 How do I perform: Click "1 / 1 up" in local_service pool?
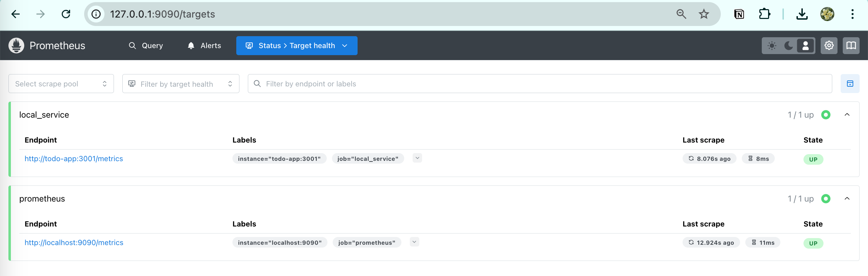tap(801, 115)
